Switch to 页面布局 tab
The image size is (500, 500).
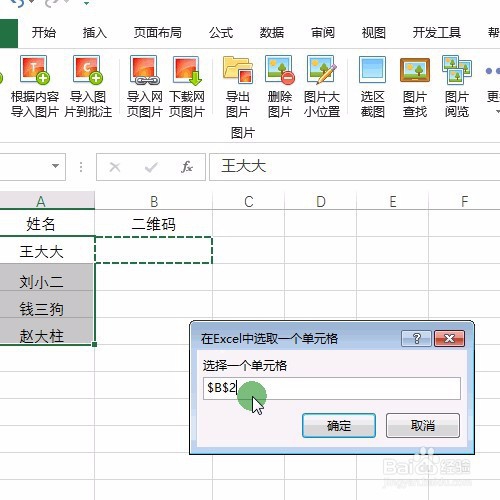[158, 33]
